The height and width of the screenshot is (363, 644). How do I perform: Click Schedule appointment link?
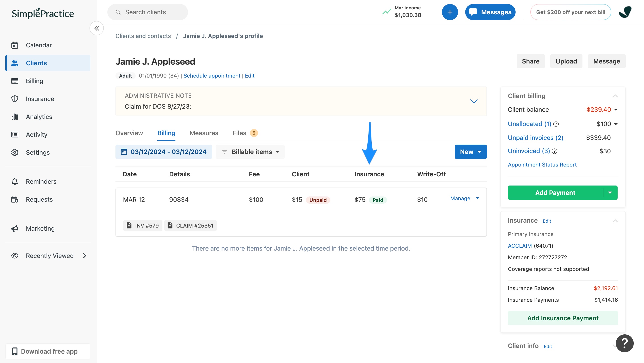click(x=212, y=76)
